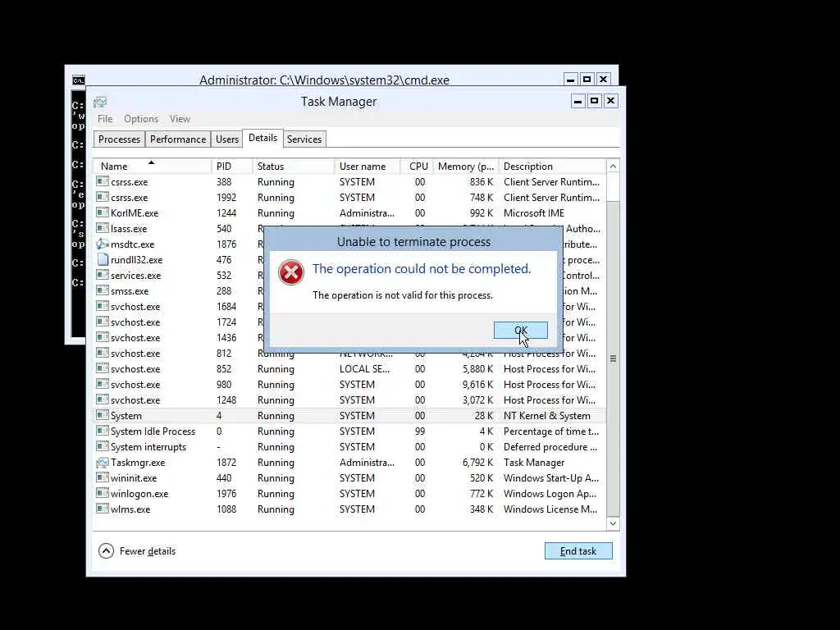Viewport: 840px width, 630px height.
Task: Click "Unable to terminate process" dialog title
Action: click(413, 242)
